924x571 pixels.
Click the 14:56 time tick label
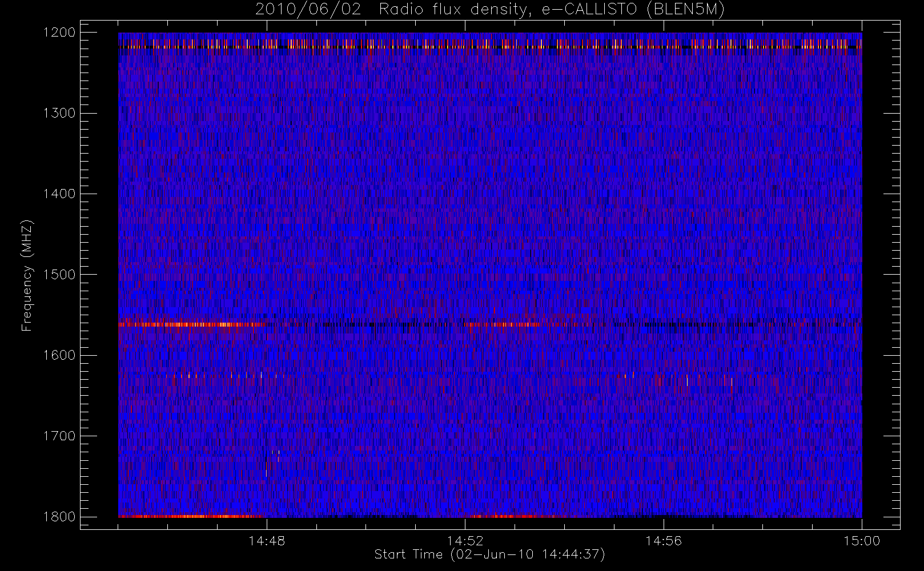[664, 541]
